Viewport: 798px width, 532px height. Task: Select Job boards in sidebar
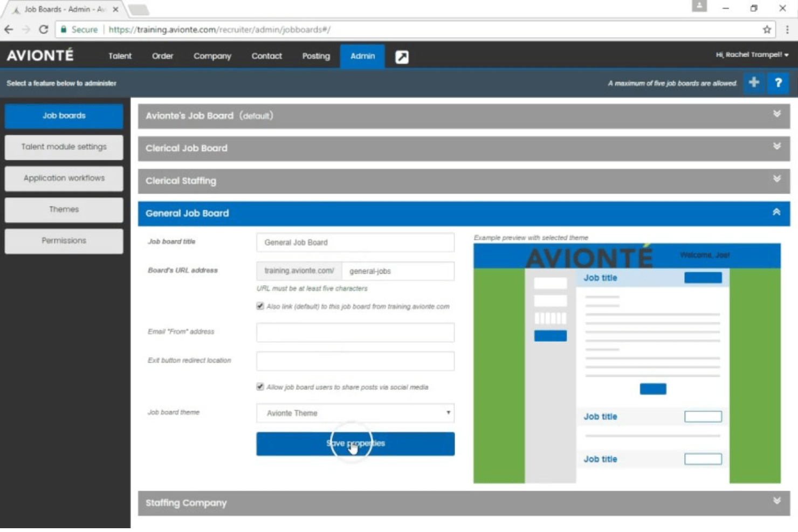[x=64, y=116]
